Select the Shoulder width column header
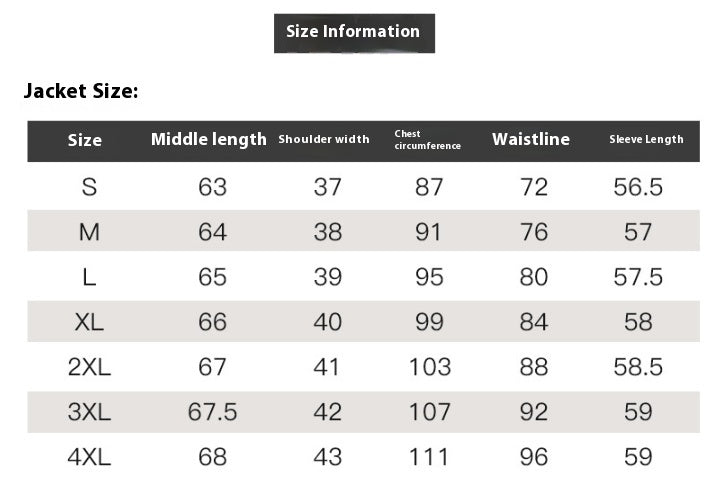The image size is (725, 490). click(323, 140)
